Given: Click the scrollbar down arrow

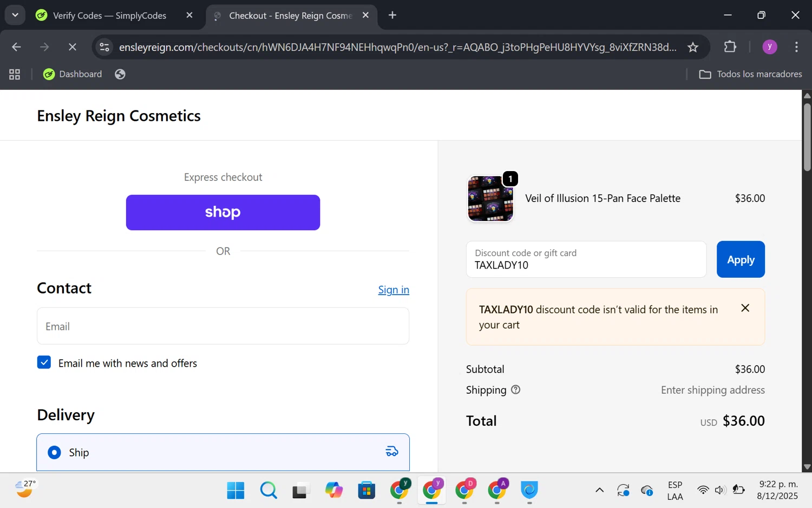Looking at the screenshot, I should click(x=807, y=467).
